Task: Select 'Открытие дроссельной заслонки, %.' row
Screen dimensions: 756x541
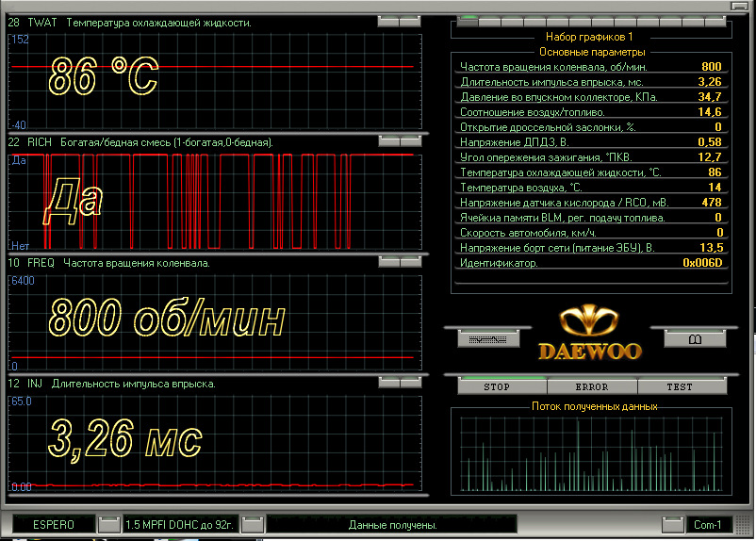Action: (591, 127)
